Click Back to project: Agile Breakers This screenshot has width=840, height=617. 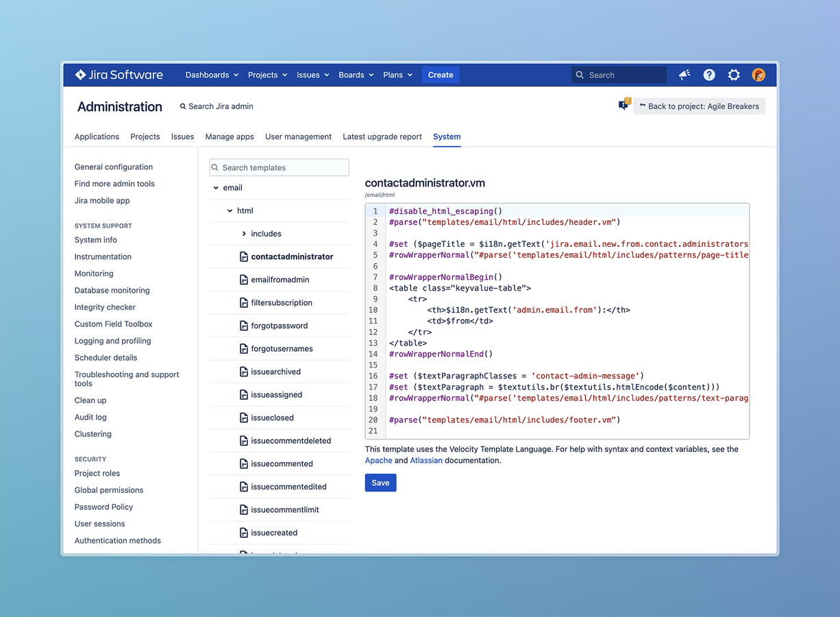tap(699, 106)
